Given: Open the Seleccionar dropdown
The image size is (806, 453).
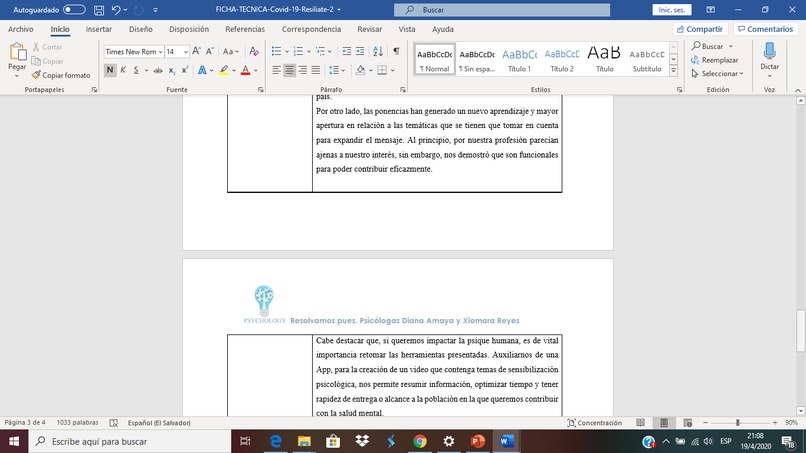Looking at the screenshot, I should point(718,74).
